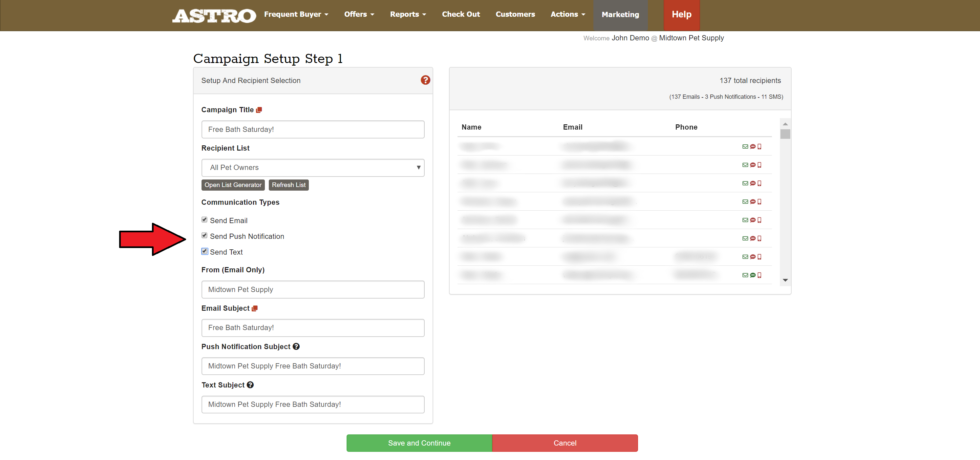
Task: Expand the Reports dropdown menu
Action: [x=407, y=14]
